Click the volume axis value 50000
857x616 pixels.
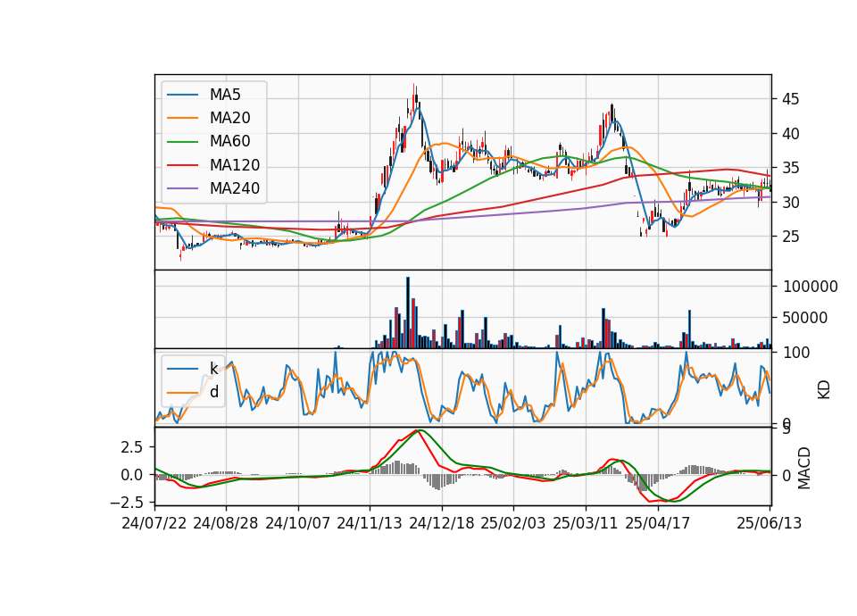coord(805,318)
